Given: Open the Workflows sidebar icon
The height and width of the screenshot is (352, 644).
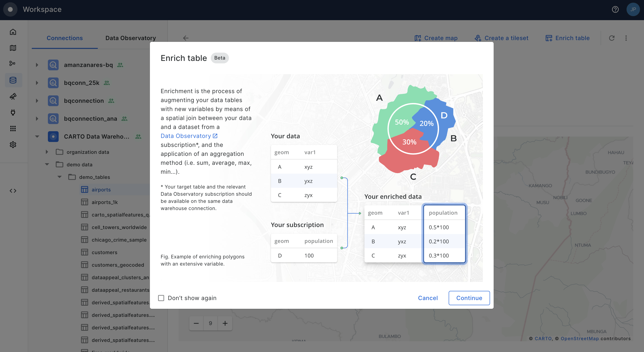Looking at the screenshot, I should pos(13,64).
